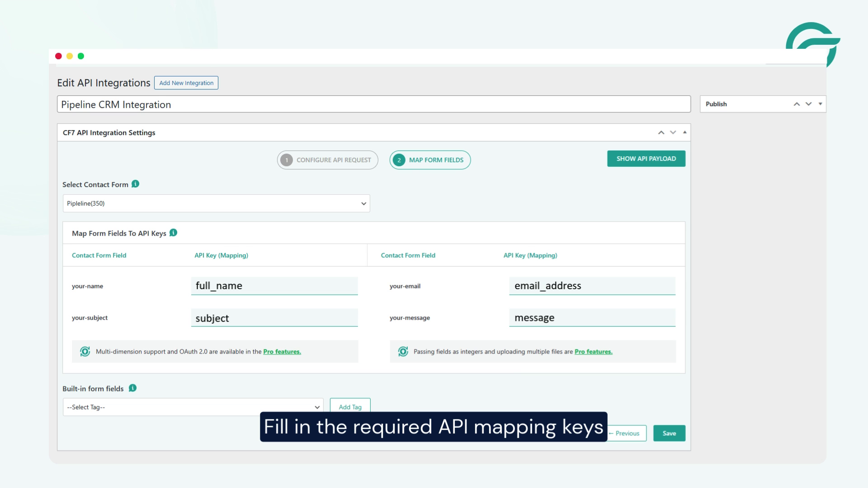Go back to the Configure API Request step
Screen dimensions: 868x488
click(x=328, y=160)
